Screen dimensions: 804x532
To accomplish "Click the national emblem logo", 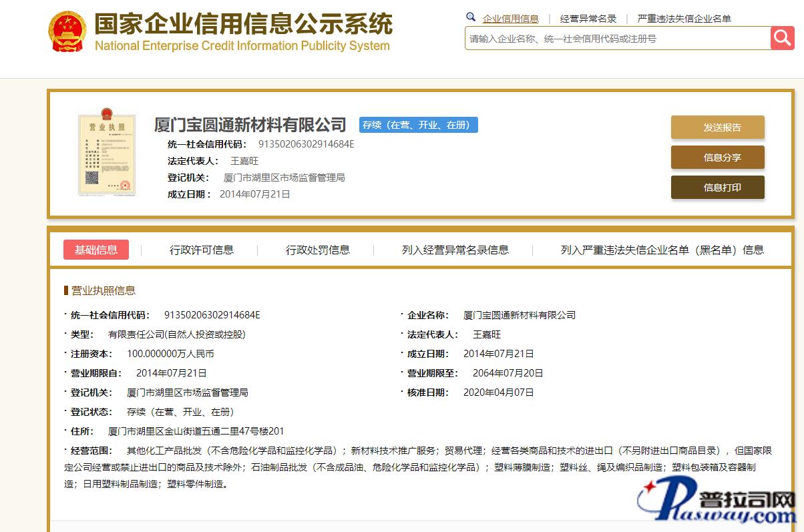I will (x=67, y=31).
